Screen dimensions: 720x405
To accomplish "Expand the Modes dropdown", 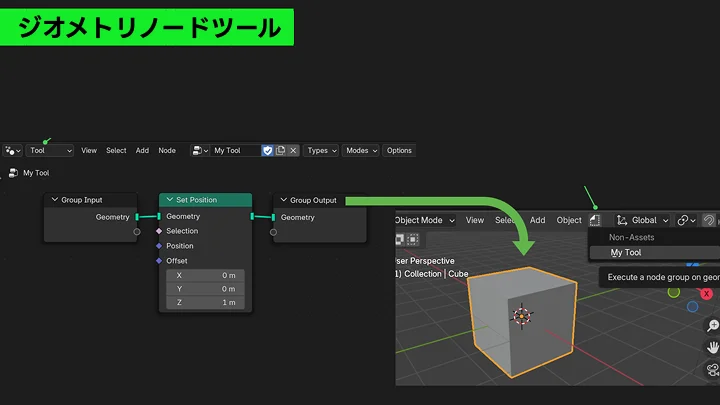I will point(359,151).
